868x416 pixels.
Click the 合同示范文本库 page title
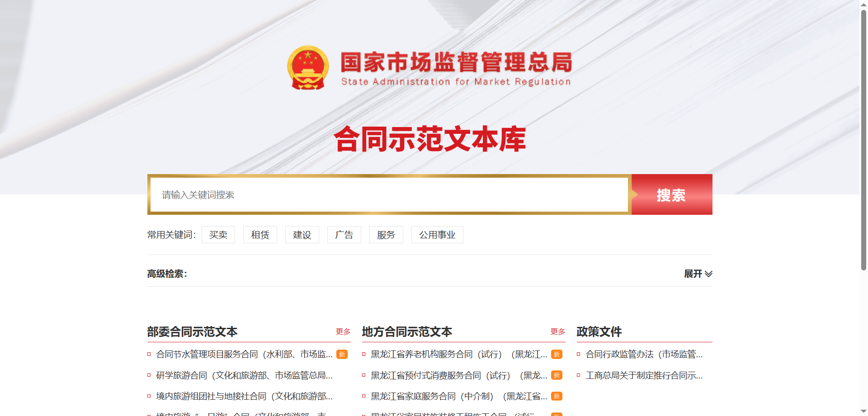430,139
